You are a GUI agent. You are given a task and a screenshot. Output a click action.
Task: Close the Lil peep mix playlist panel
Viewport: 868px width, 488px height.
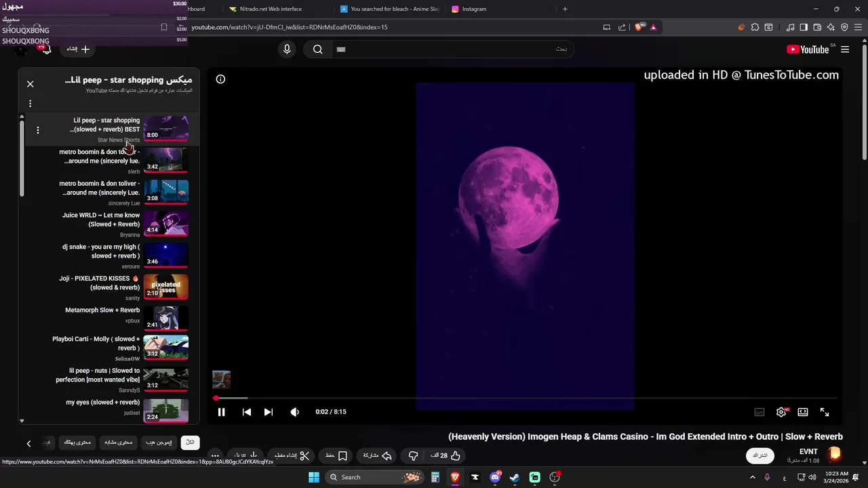click(x=30, y=84)
